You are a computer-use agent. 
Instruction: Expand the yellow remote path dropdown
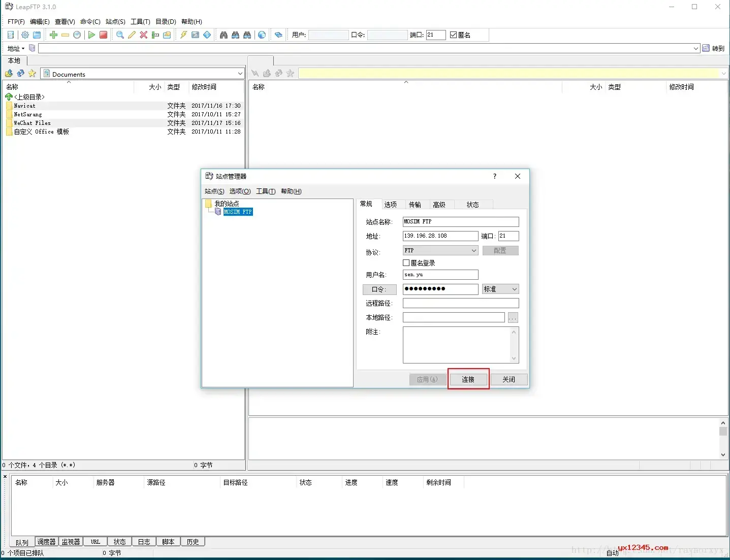coord(724,74)
